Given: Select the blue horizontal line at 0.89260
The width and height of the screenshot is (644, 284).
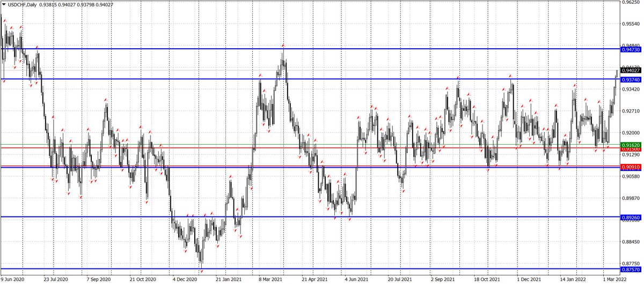Looking at the screenshot, I should (x=310, y=217).
